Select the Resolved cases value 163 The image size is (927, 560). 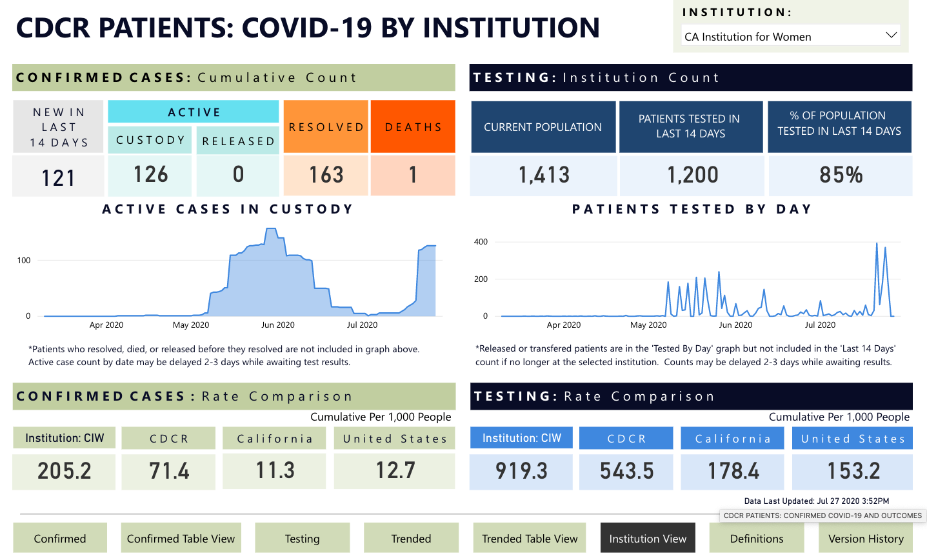tap(326, 175)
